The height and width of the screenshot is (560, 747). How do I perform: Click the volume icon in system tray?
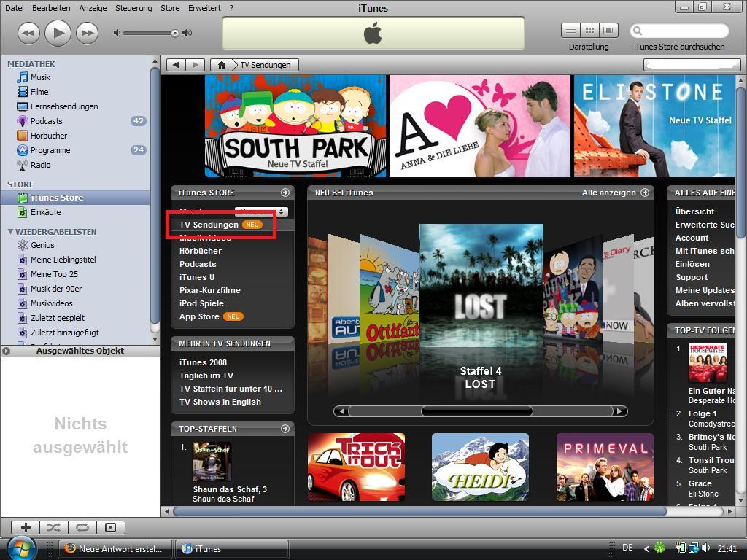point(705,548)
